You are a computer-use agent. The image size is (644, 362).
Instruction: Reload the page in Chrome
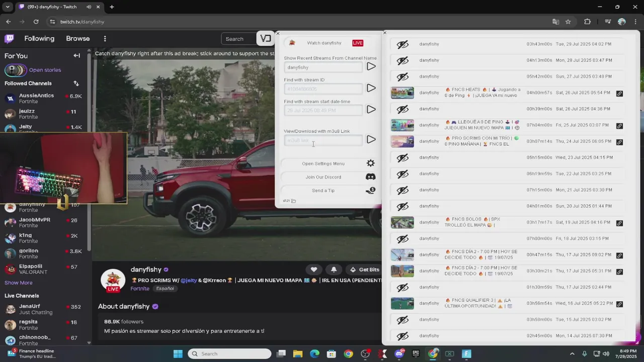[36, 22]
